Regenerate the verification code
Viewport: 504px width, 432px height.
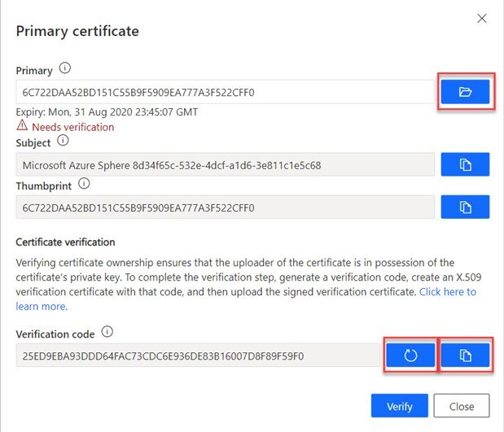[410, 356]
